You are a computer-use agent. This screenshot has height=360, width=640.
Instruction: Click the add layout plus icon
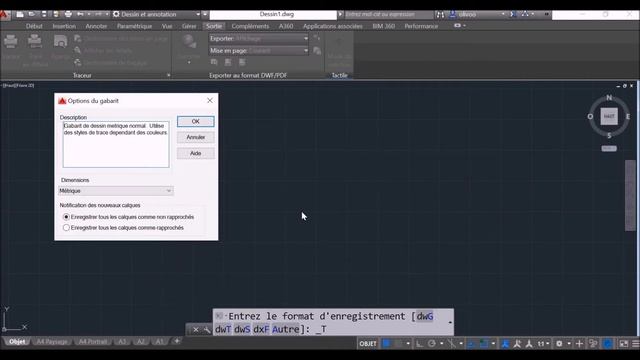tap(177, 341)
